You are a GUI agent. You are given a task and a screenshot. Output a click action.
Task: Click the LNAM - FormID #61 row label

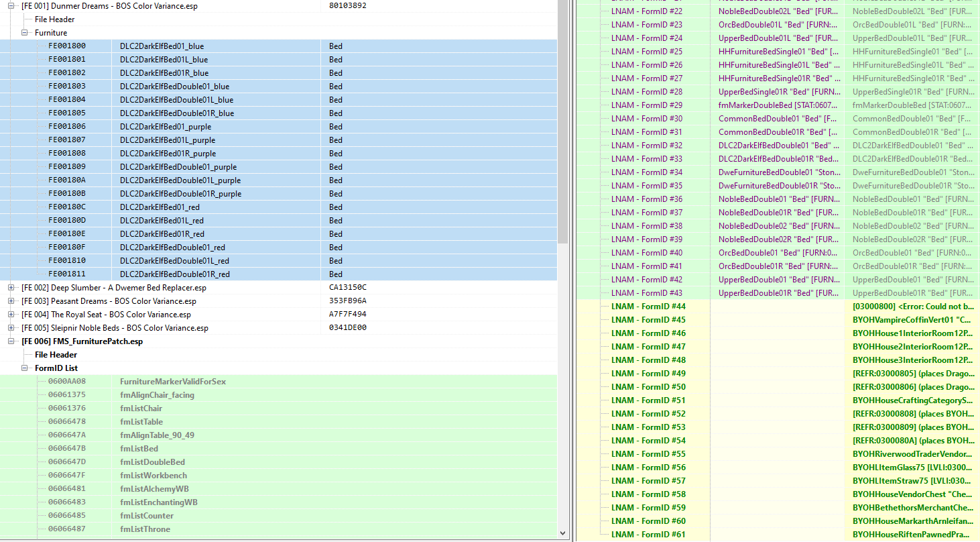(x=648, y=535)
